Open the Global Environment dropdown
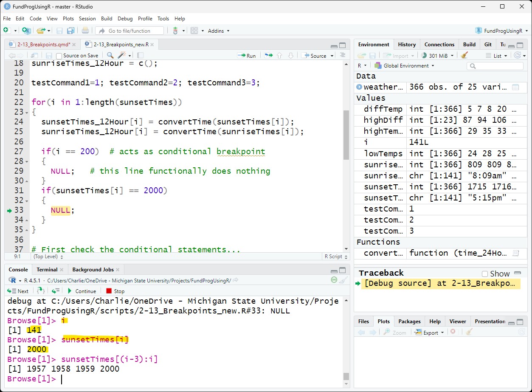 point(405,66)
